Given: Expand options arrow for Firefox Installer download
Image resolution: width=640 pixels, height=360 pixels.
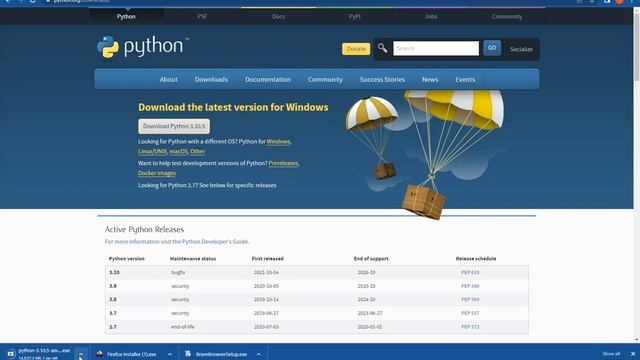Looking at the screenshot, I should [170, 354].
